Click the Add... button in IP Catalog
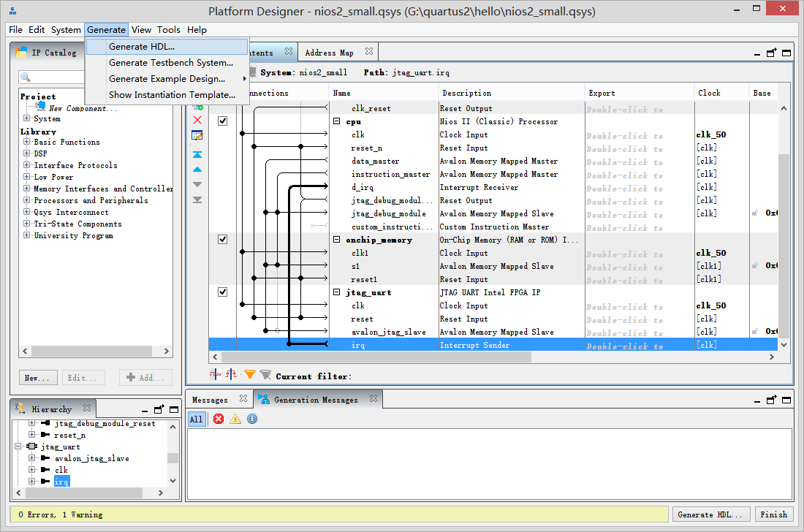 pyautogui.click(x=145, y=378)
